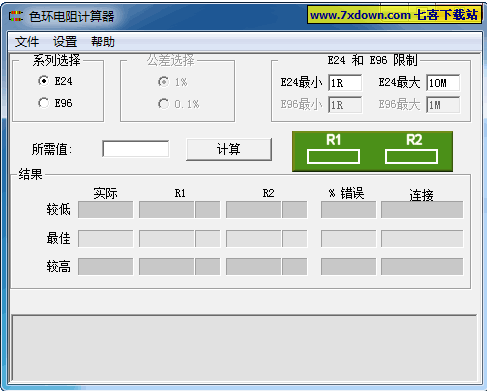Click the 系列选择 group label
487x391 pixels.
coord(57,60)
